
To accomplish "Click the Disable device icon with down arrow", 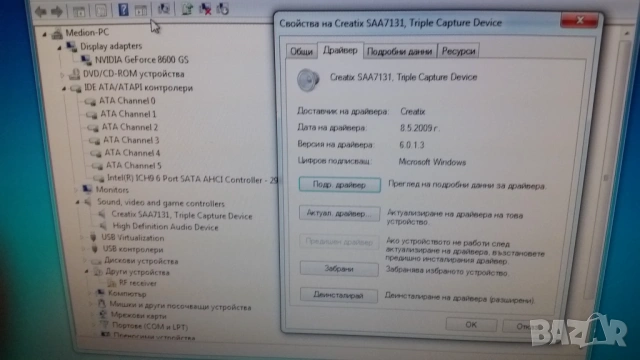I will [222, 8].
